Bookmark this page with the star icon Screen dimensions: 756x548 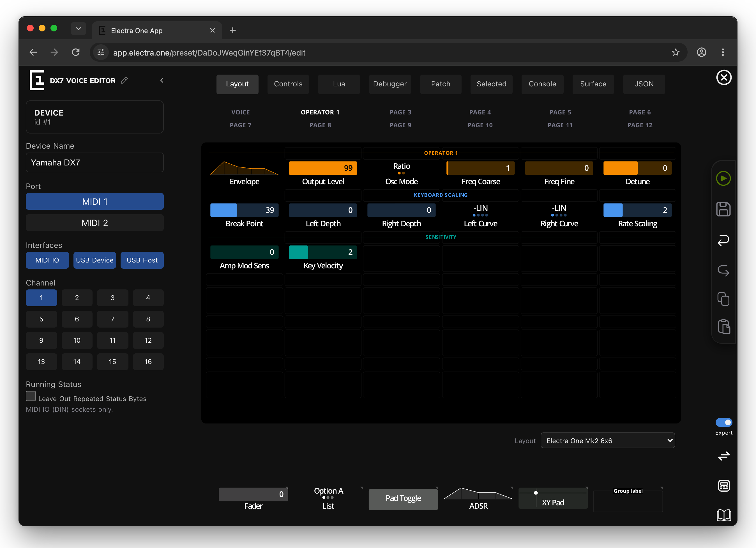(x=675, y=52)
